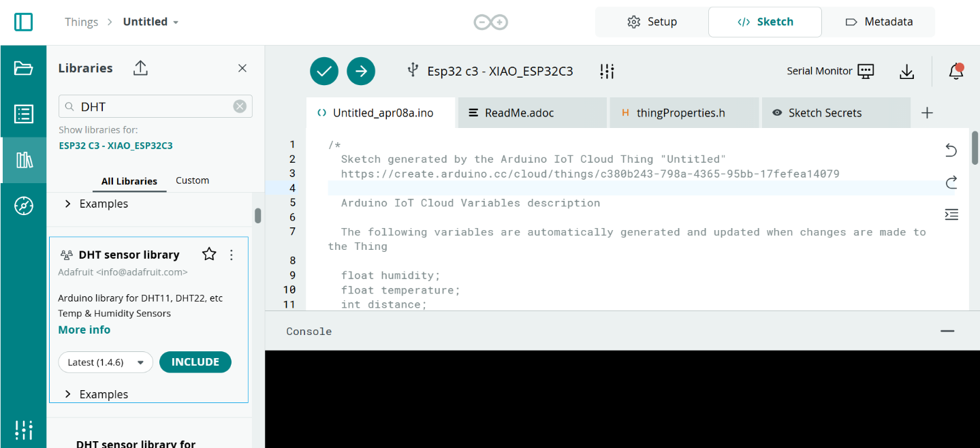This screenshot has width=980, height=448.
Task: Open the Examples list icon in sidebar
Action: pyautogui.click(x=24, y=114)
